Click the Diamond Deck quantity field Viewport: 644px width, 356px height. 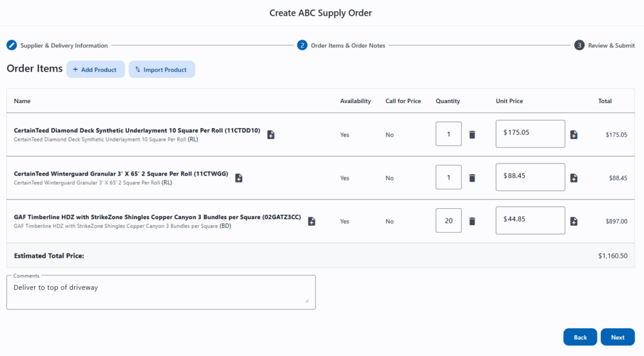pos(448,134)
